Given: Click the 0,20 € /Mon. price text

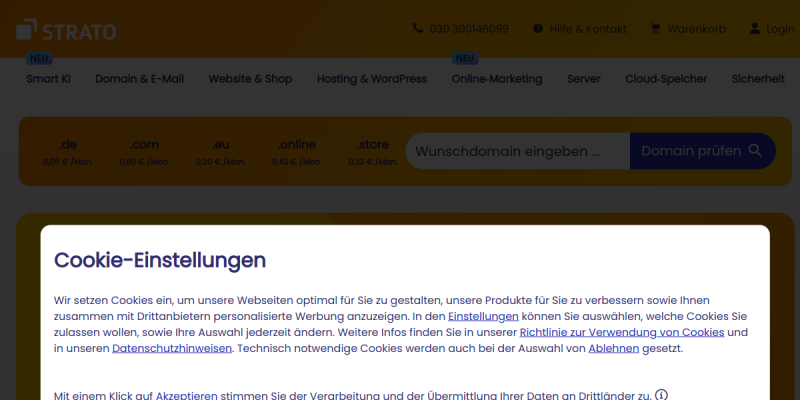Looking at the screenshot, I should (220, 162).
